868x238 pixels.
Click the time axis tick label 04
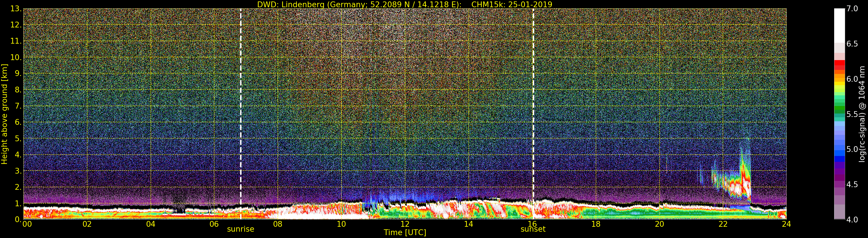pos(151,224)
